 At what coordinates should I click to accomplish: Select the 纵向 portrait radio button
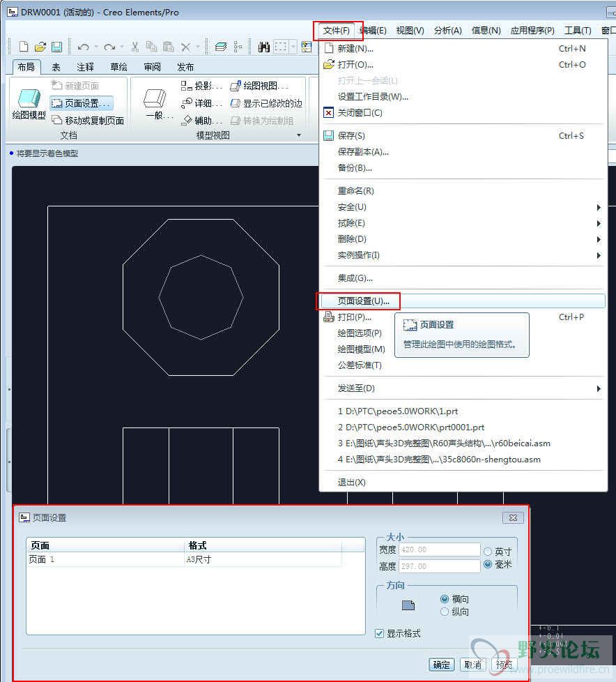pyautogui.click(x=445, y=612)
